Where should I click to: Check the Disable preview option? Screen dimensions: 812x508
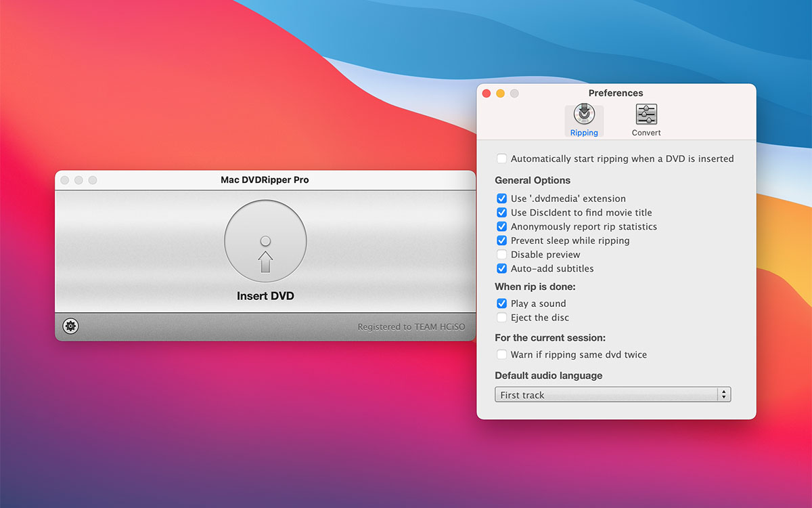[x=501, y=255]
